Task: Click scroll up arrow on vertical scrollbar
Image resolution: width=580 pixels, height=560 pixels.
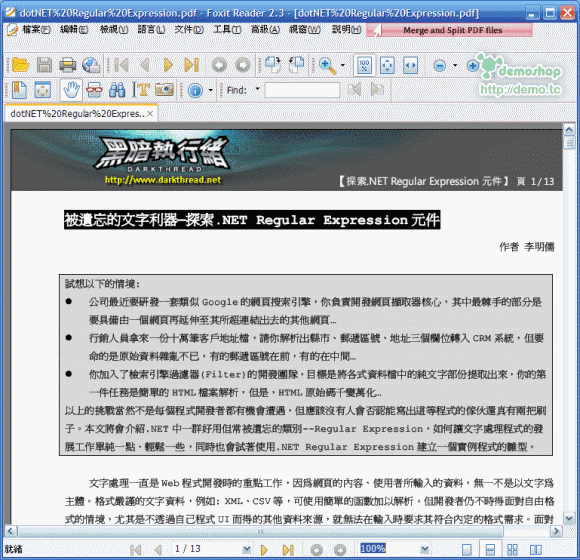Action: [569, 130]
